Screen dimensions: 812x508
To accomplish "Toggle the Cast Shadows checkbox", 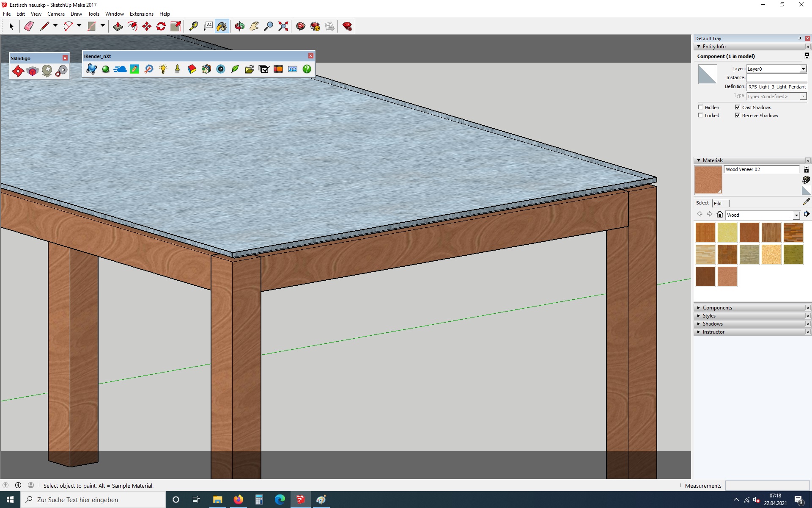I will (x=738, y=107).
